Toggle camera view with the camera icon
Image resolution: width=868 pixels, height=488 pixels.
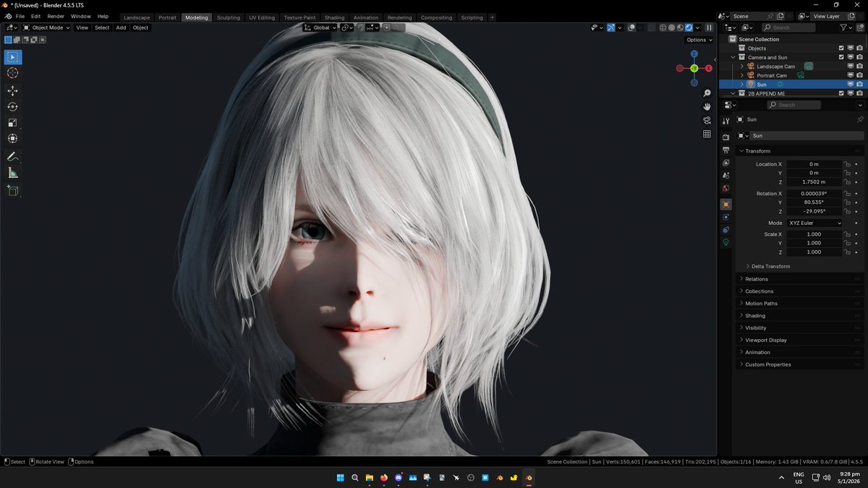point(707,120)
